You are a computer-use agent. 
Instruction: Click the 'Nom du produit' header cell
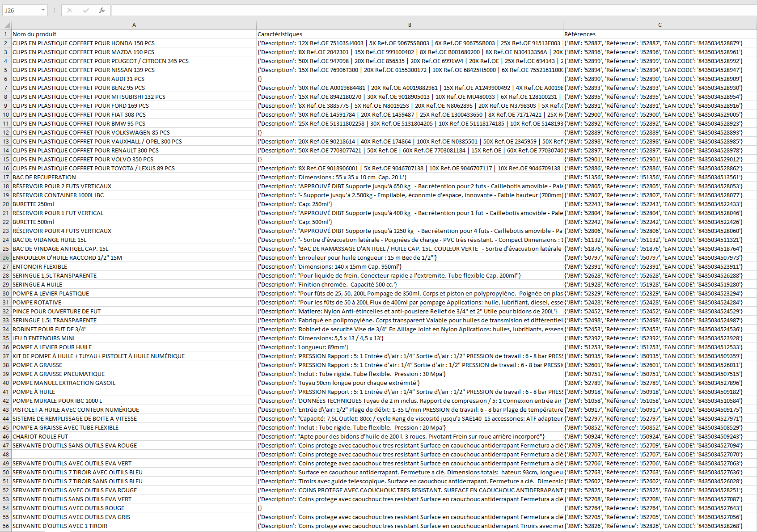point(134,34)
